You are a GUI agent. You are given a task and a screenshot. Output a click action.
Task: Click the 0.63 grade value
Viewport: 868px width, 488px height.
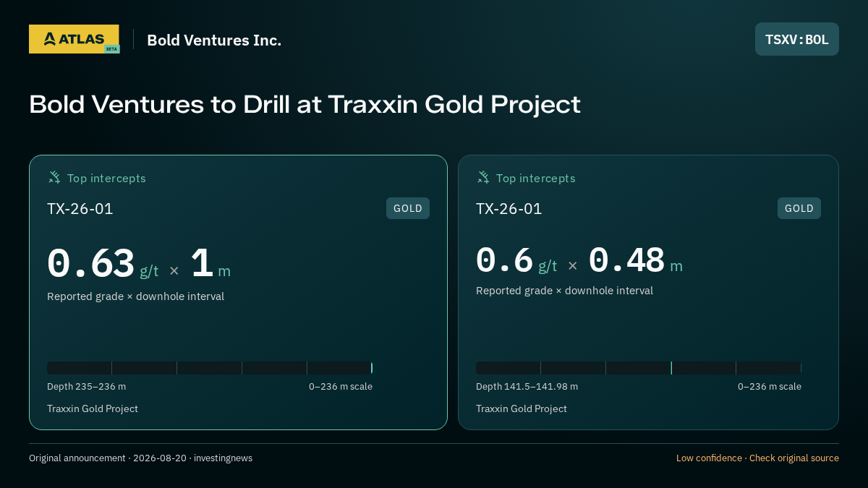[90, 264]
